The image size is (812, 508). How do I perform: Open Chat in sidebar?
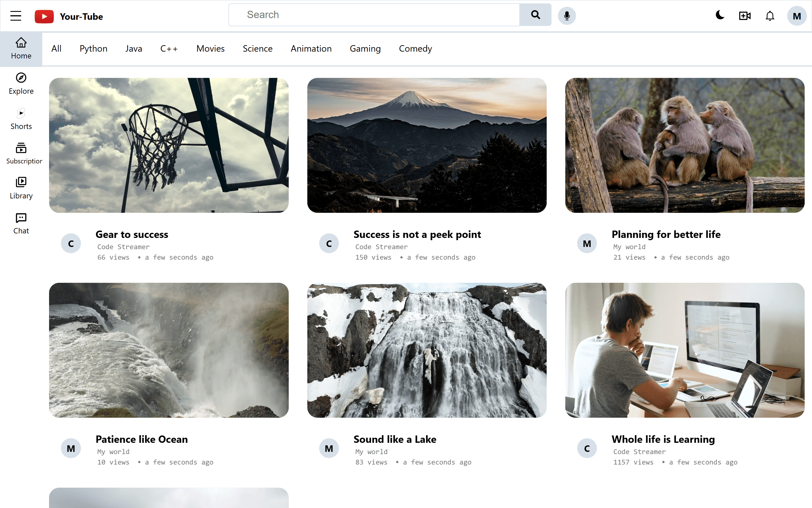click(21, 224)
